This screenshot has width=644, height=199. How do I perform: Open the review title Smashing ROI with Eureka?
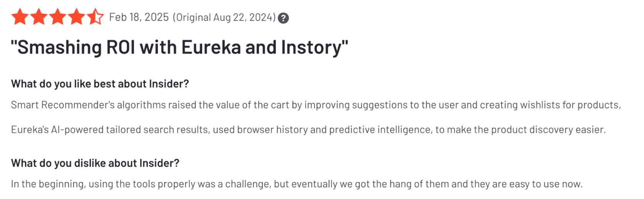pos(179,48)
